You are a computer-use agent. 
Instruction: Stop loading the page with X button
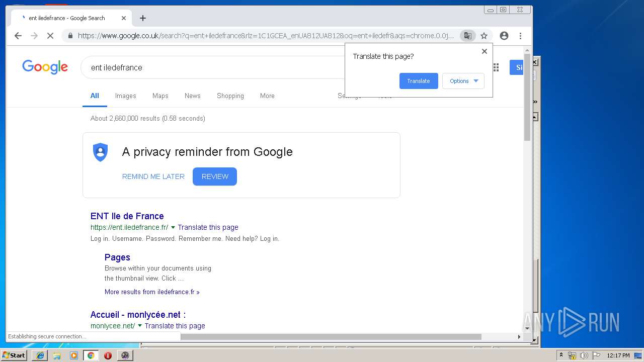pos(50,36)
